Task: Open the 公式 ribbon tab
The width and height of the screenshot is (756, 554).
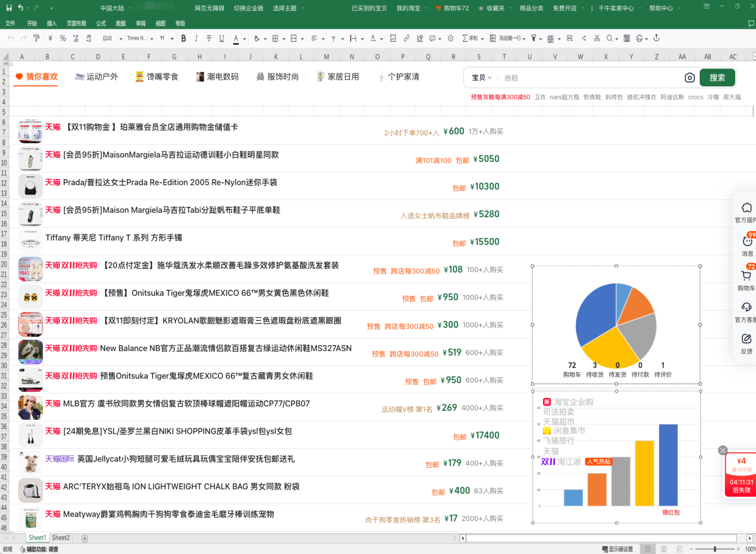Action: [101, 23]
